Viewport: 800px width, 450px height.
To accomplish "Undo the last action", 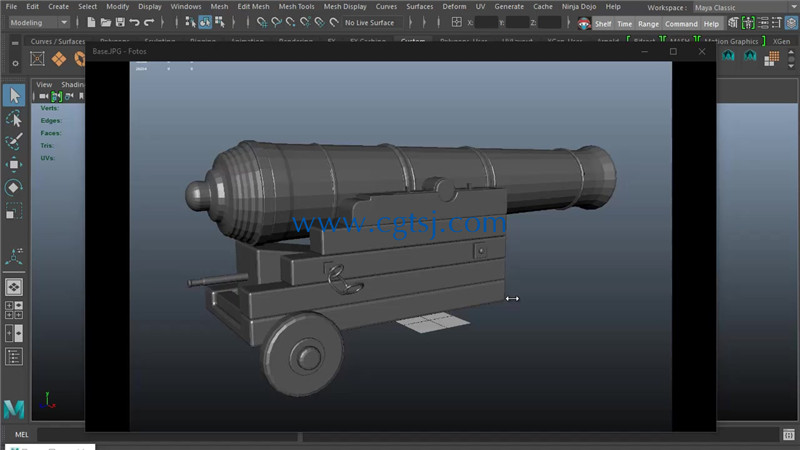I will pyautogui.click(x=134, y=22).
